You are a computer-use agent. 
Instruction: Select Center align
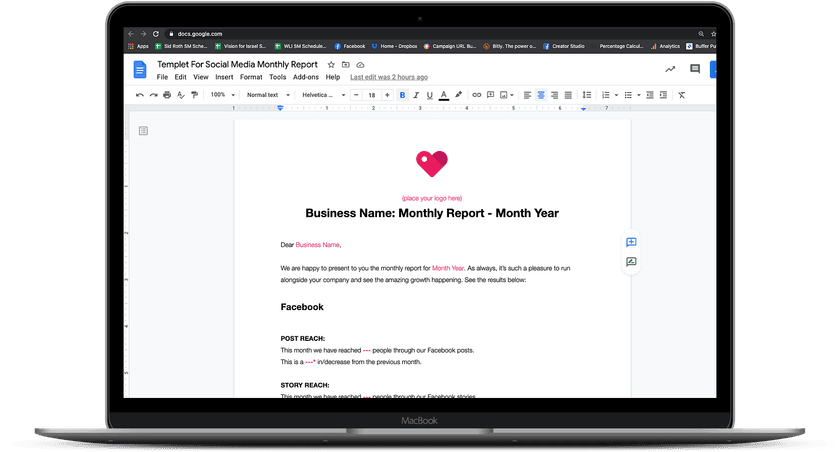pyautogui.click(x=541, y=95)
